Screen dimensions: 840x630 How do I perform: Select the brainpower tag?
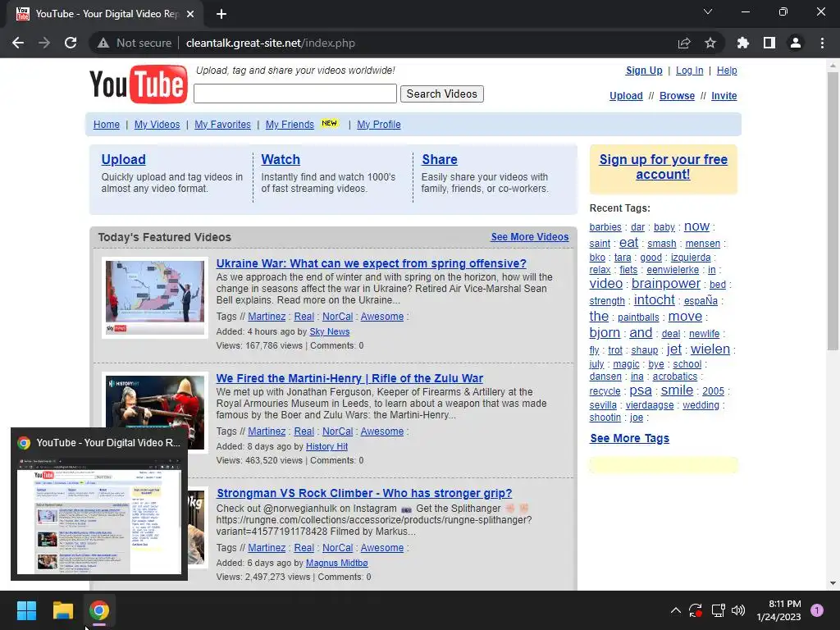pyautogui.click(x=666, y=283)
